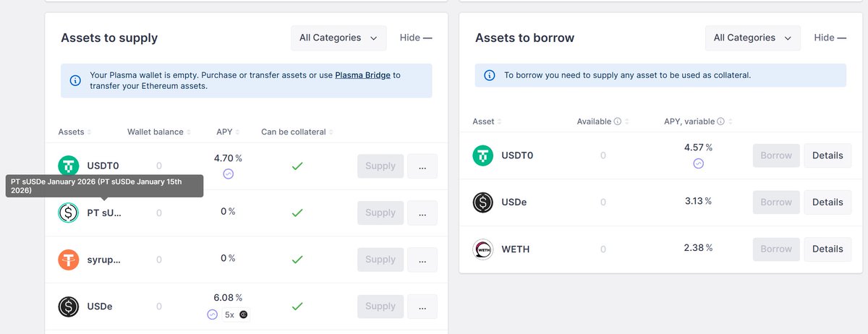Follow the Plasma Bridge link

click(x=362, y=74)
